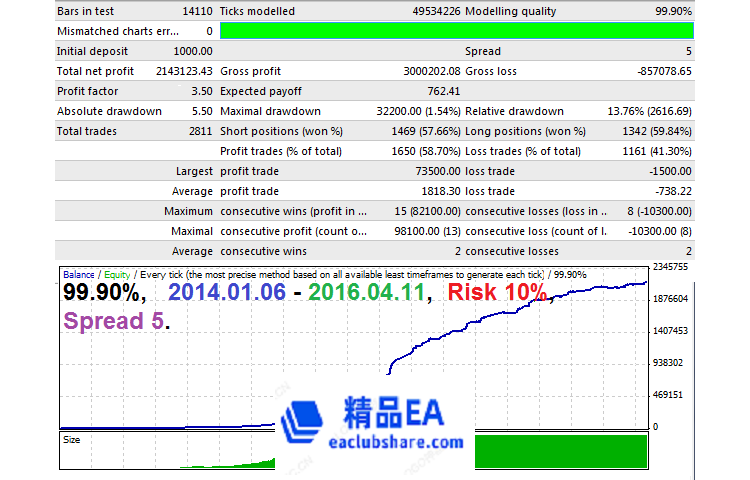
Task: Click the Maximal drawdown value cell
Action: coord(405,111)
